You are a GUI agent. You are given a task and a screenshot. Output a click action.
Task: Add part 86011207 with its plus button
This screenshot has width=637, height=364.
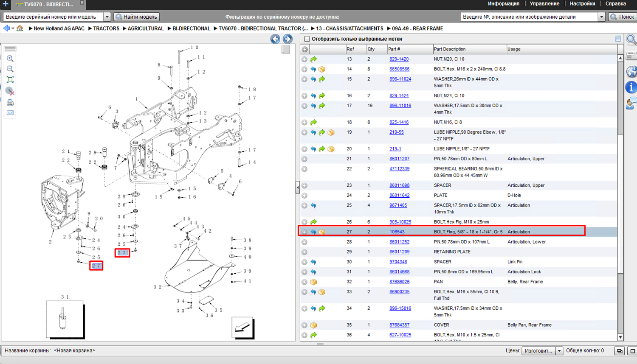click(x=304, y=159)
